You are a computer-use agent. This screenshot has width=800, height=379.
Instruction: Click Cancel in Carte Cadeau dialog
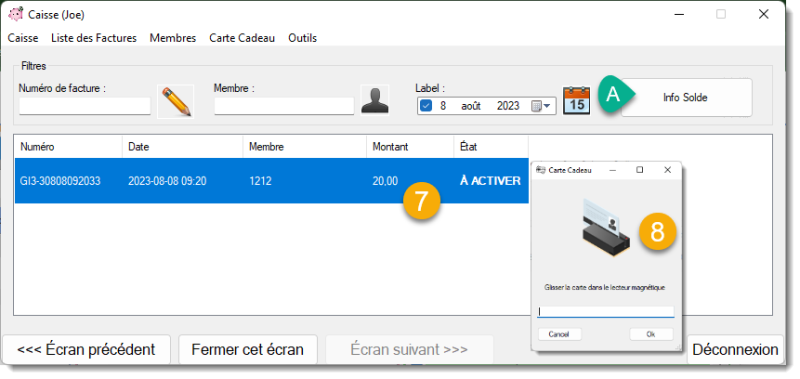point(559,335)
